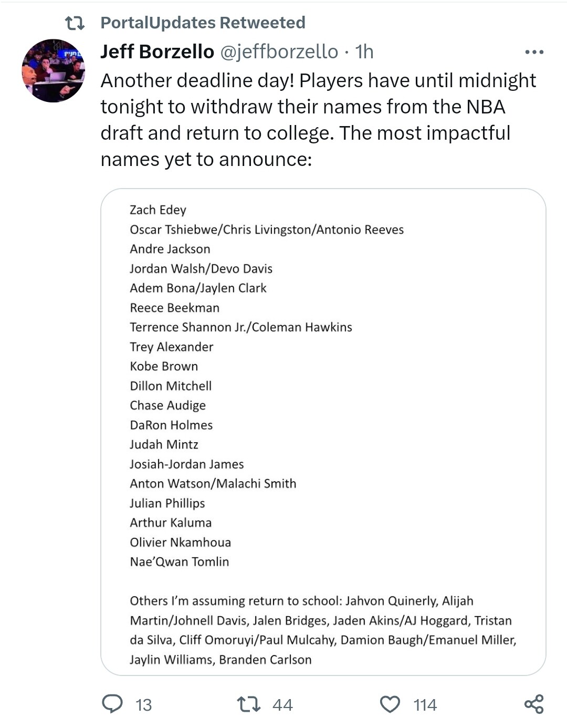The height and width of the screenshot is (728, 567).
Task: Click the Terrence Shannon Jr./Coleman Hawkins line
Action: [241, 327]
